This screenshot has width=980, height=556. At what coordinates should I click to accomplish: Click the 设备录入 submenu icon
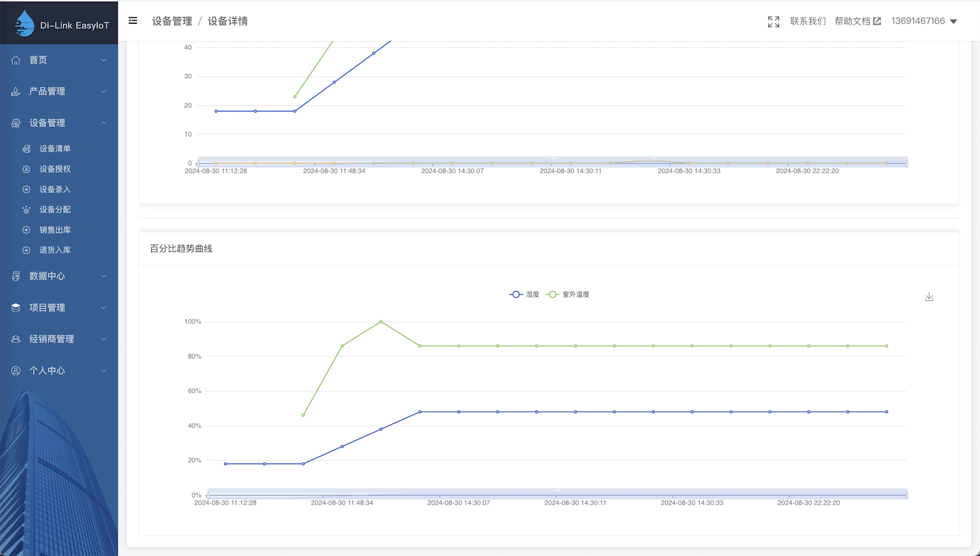pyautogui.click(x=26, y=189)
